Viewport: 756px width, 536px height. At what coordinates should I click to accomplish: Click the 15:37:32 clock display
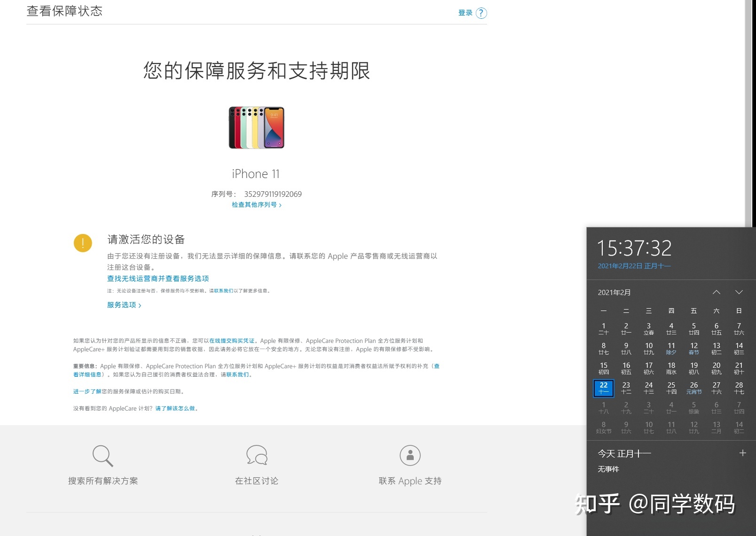pos(634,248)
